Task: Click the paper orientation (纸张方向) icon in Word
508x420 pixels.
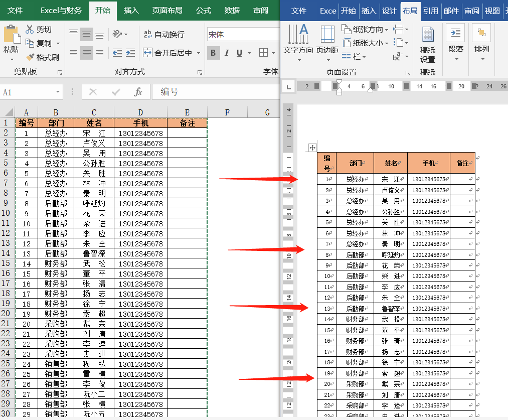Action: click(x=346, y=29)
